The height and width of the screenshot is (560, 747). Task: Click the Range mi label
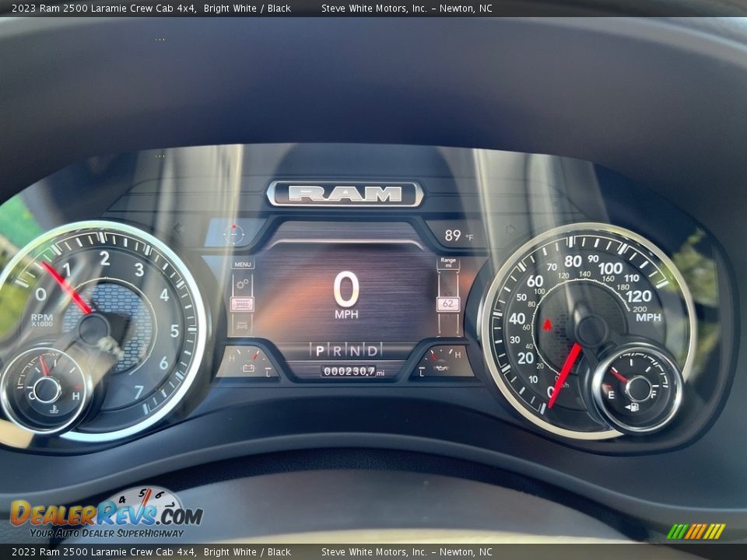(x=448, y=262)
